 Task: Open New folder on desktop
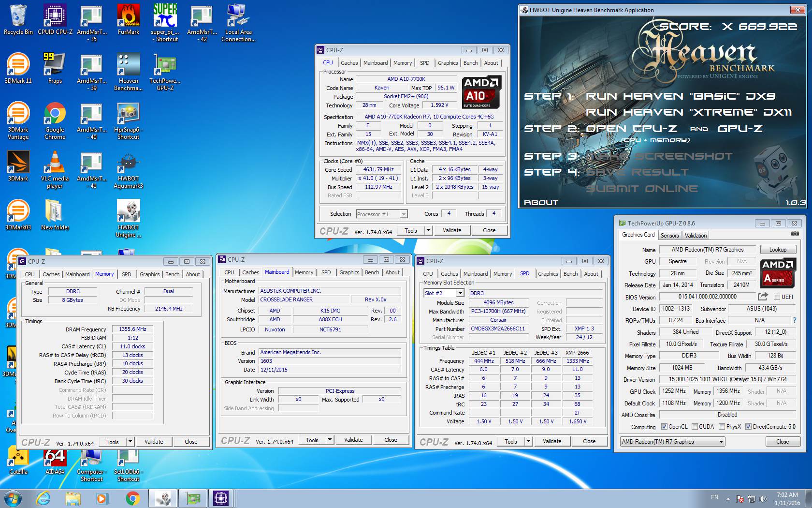(x=55, y=214)
